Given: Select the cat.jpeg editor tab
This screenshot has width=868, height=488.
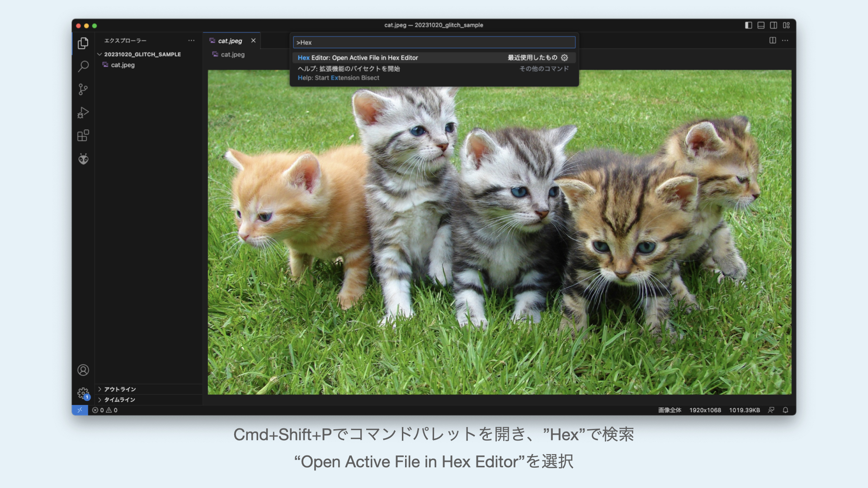Looking at the screenshot, I should [x=230, y=41].
